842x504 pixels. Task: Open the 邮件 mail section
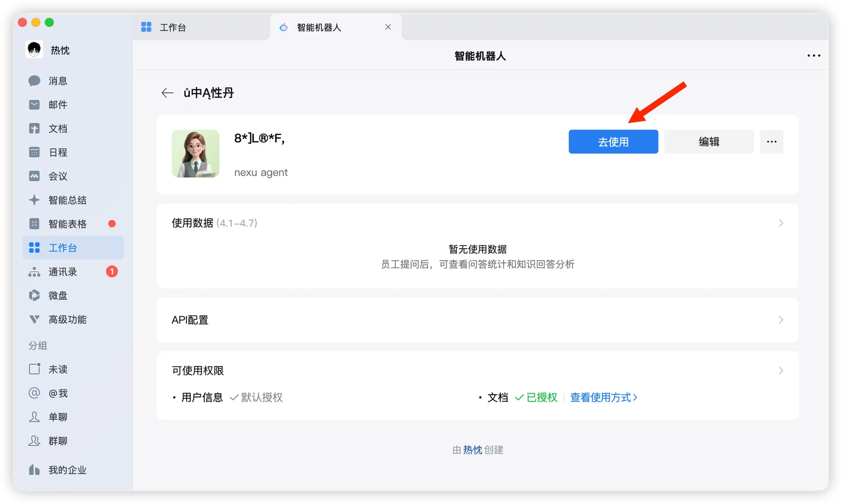coord(57,104)
